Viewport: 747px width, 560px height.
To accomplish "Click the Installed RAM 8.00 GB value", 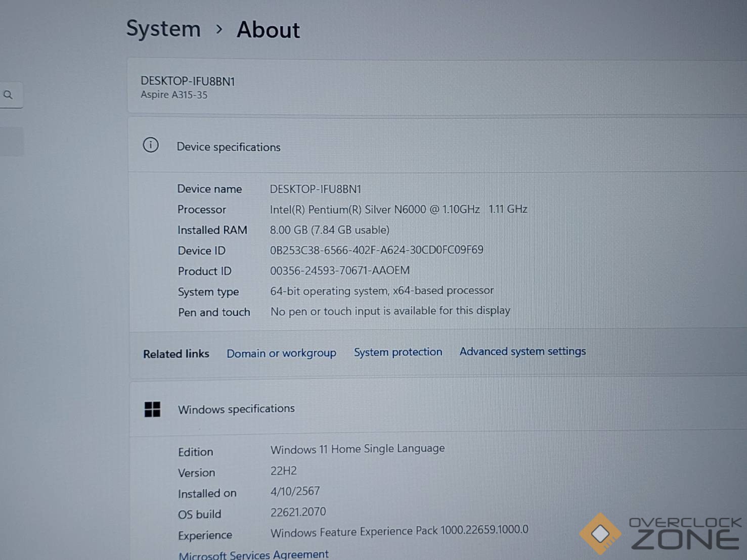I will coord(329,230).
